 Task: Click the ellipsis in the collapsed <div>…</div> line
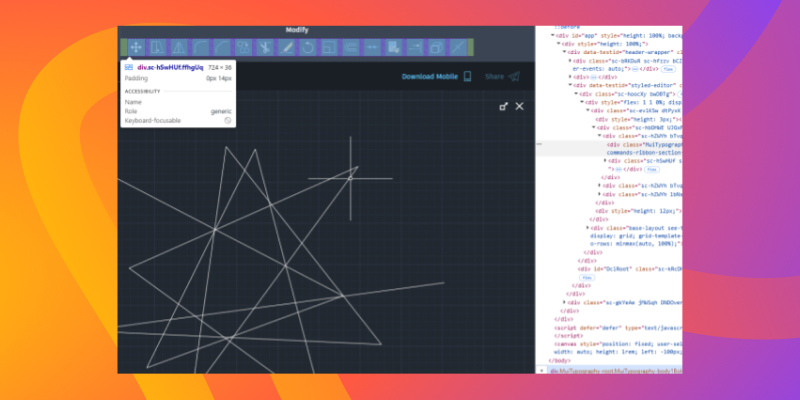coord(593,77)
